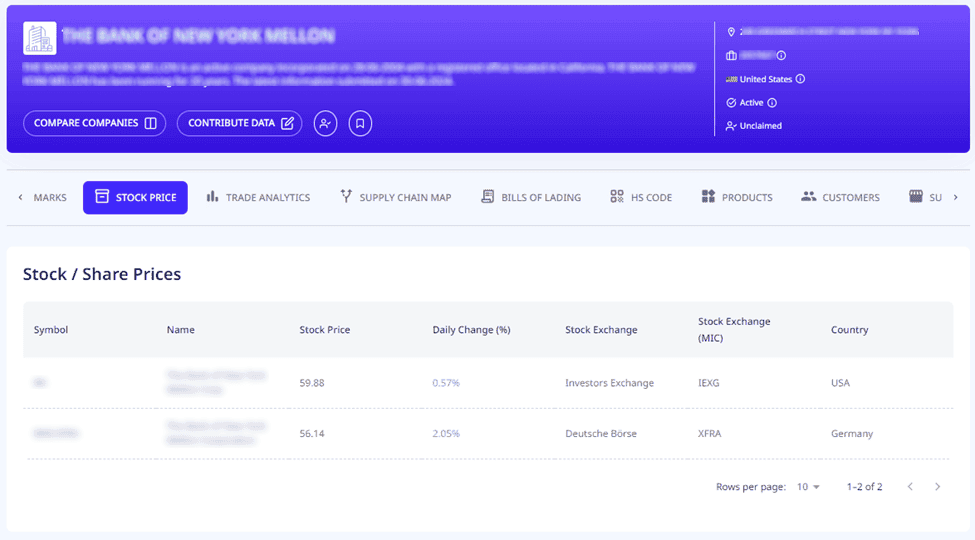Click the info icon next to briefcase entry
This screenshot has width=975, height=540.
tap(781, 55)
